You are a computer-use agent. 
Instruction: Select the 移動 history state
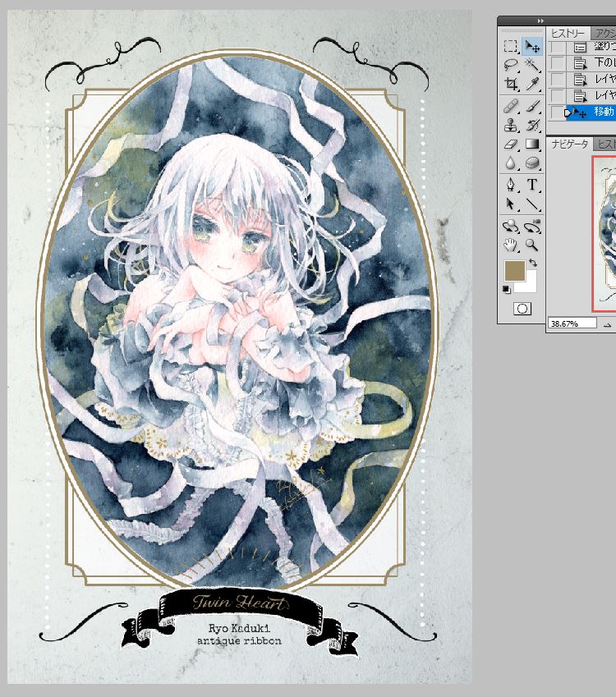pos(591,112)
